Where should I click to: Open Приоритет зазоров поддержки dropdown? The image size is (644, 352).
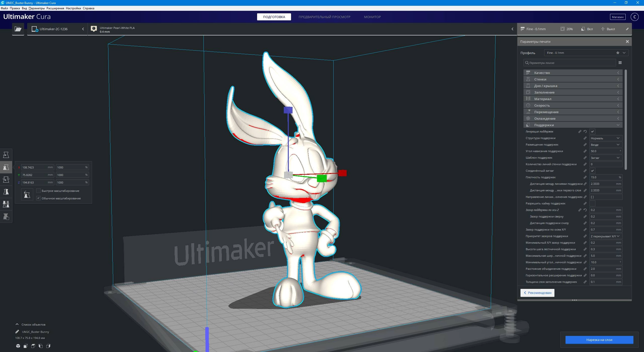(x=606, y=236)
